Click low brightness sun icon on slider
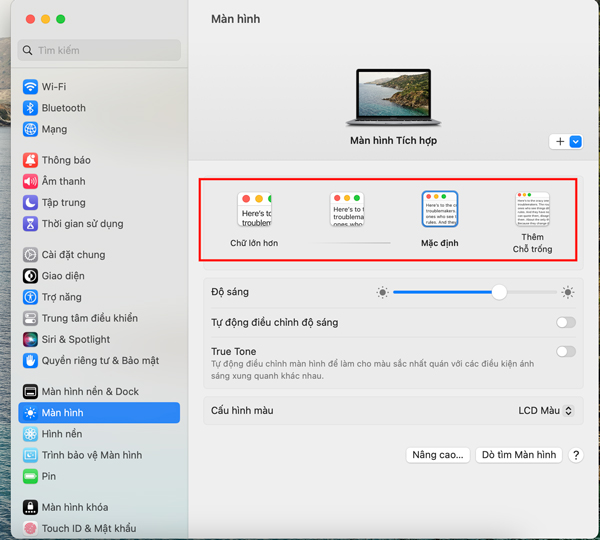Image resolution: width=600 pixels, height=540 pixels. click(x=382, y=292)
